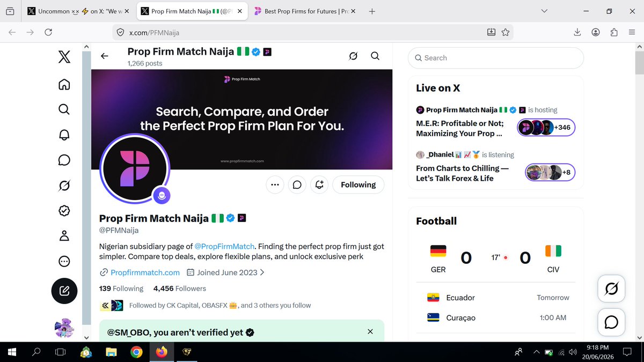Open Messages chat icon in sidebar
The height and width of the screenshot is (362, 644).
[x=64, y=160]
